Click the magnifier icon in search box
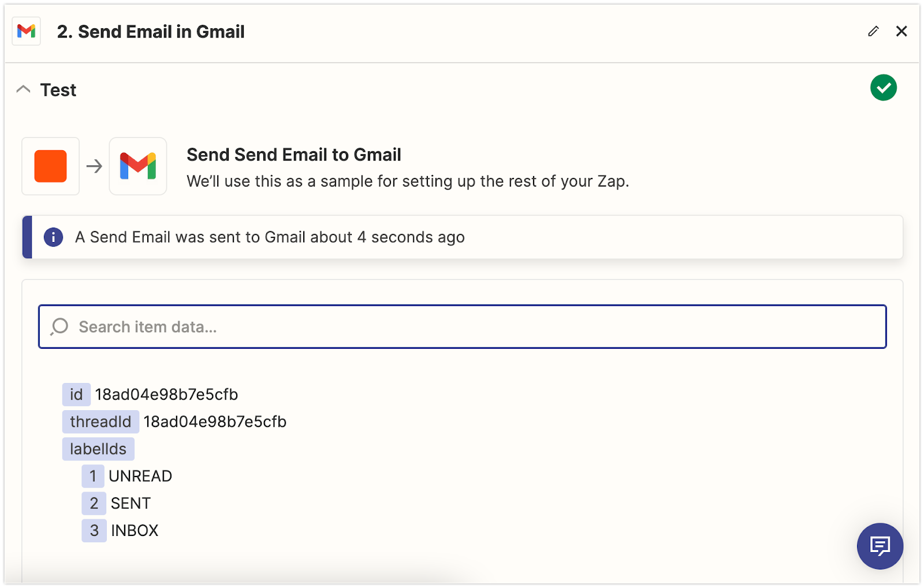This screenshot has width=924, height=588. point(59,327)
